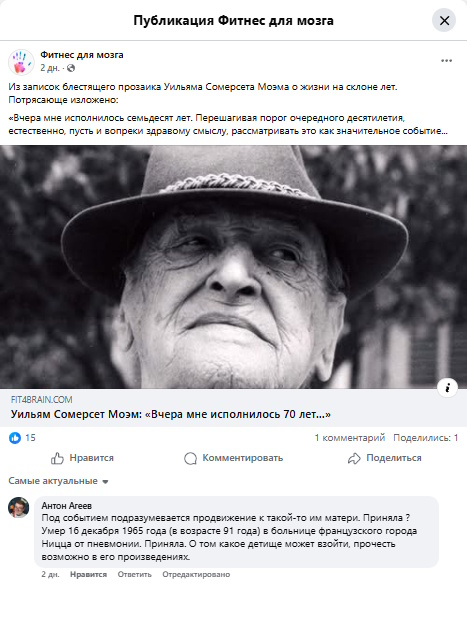Screen dimensions: 467x625
Task: Click the blue like reaction icon
Action: 15,438
